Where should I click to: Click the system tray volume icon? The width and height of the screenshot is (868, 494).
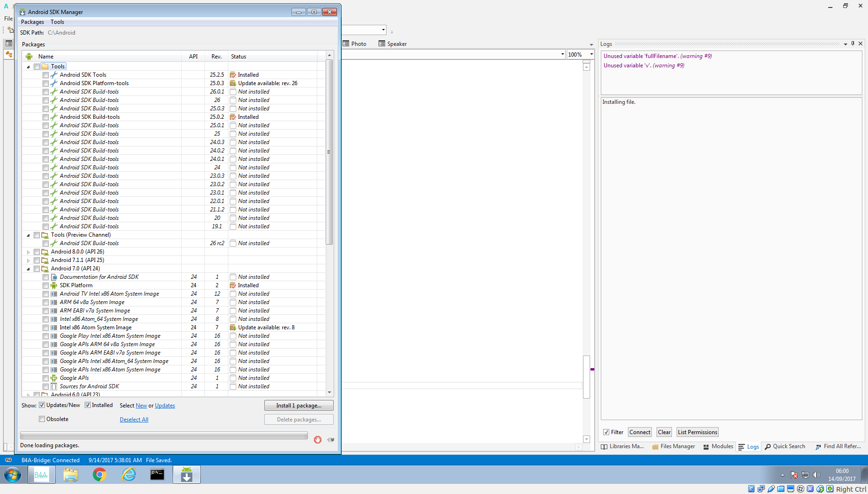click(x=817, y=475)
